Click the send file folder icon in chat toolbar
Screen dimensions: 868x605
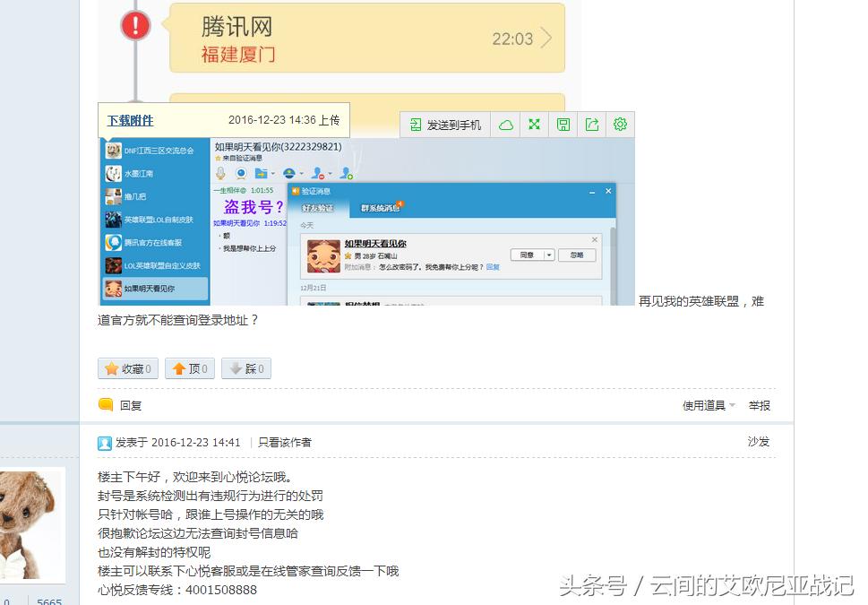point(262,172)
